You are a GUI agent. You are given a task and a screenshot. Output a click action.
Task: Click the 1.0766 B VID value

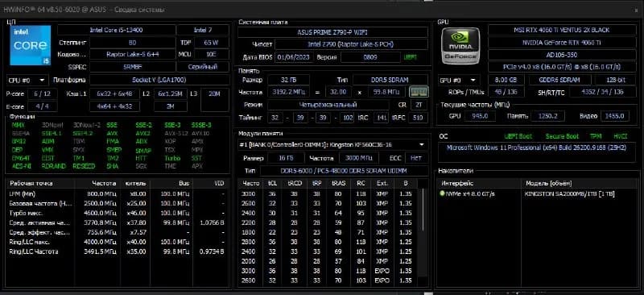212,222
